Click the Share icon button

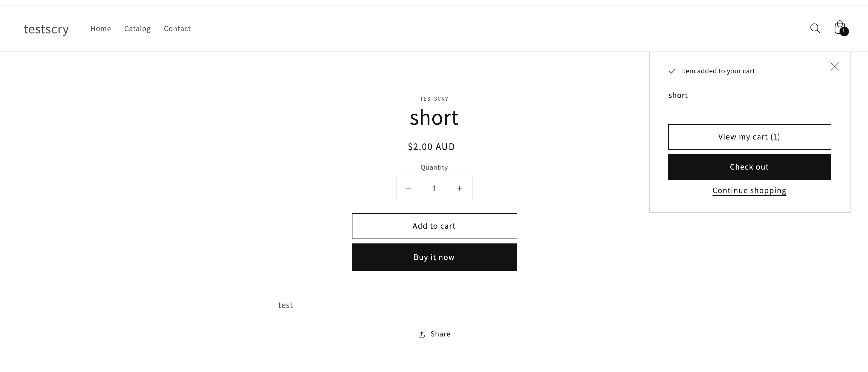pyautogui.click(x=434, y=334)
